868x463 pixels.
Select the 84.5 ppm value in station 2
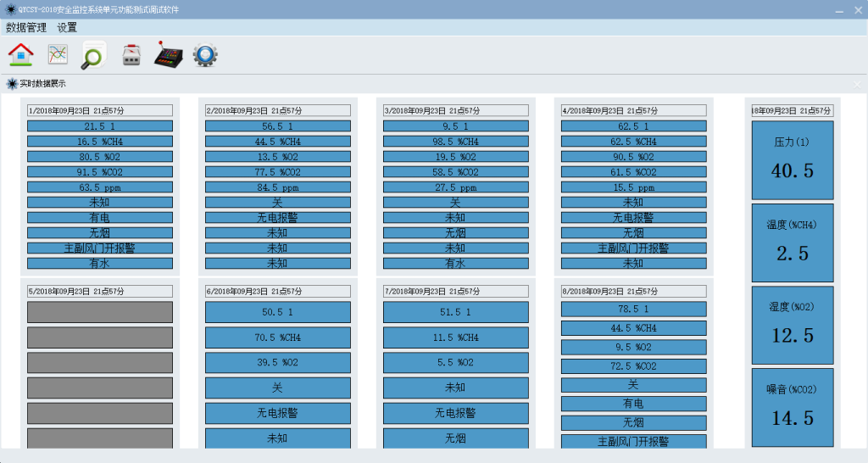pos(278,187)
